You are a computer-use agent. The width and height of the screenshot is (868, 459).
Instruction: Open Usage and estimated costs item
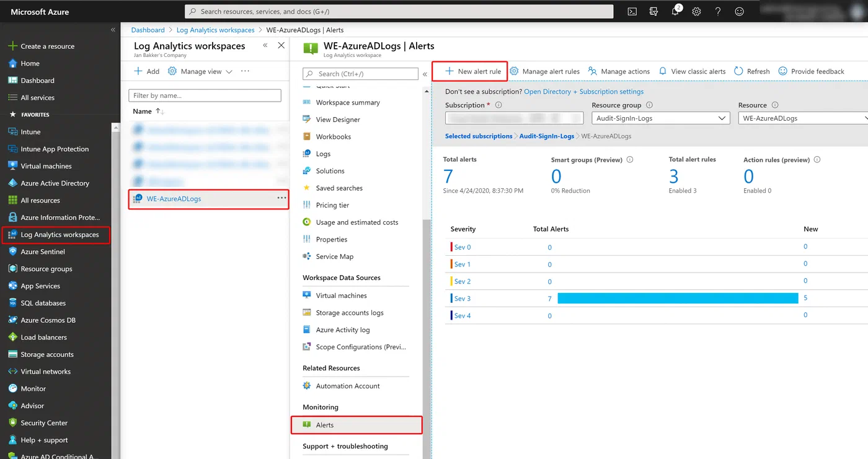[x=357, y=222]
